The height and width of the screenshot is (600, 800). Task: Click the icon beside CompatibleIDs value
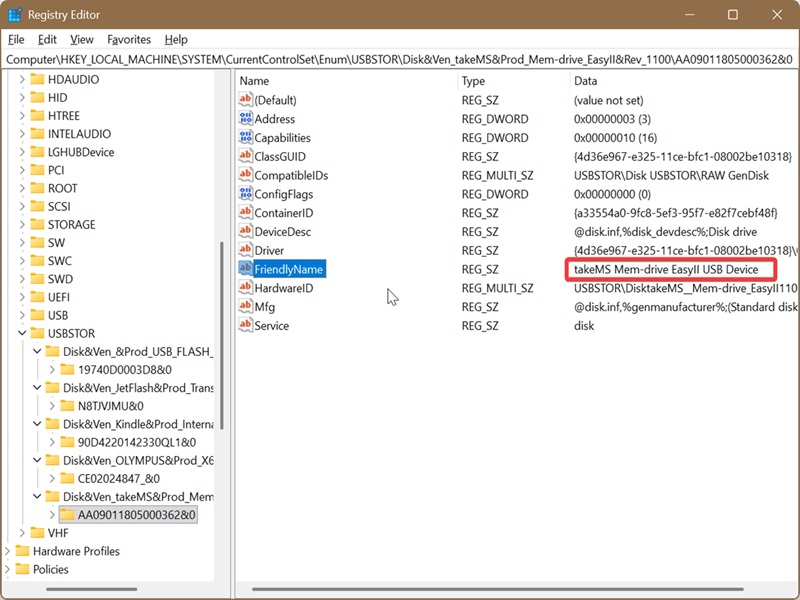245,176
